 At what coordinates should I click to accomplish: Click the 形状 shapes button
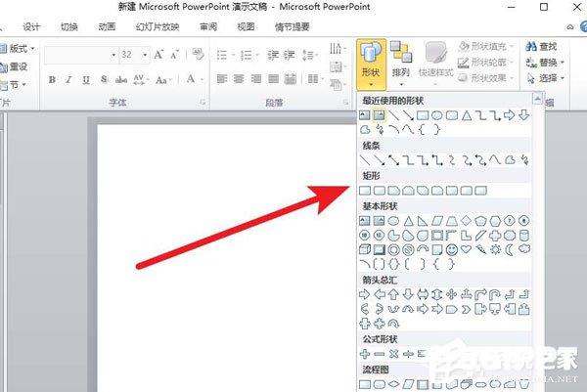(x=371, y=64)
